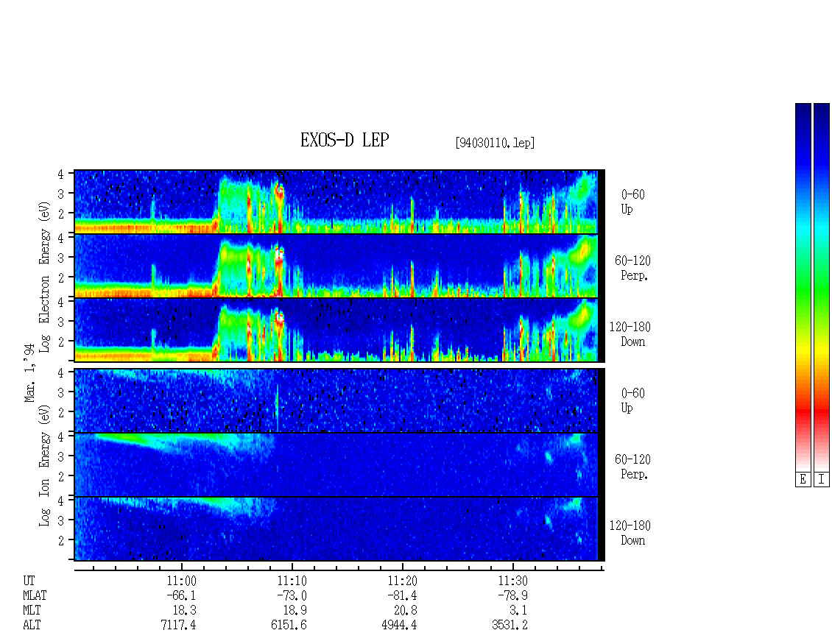
Task: Click MLT value 18.9
Action: 295,611
